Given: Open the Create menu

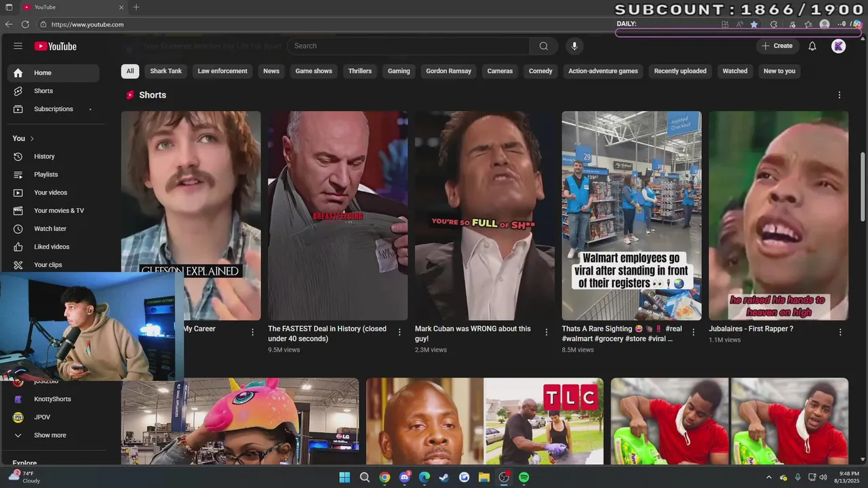Looking at the screenshot, I should (x=776, y=46).
